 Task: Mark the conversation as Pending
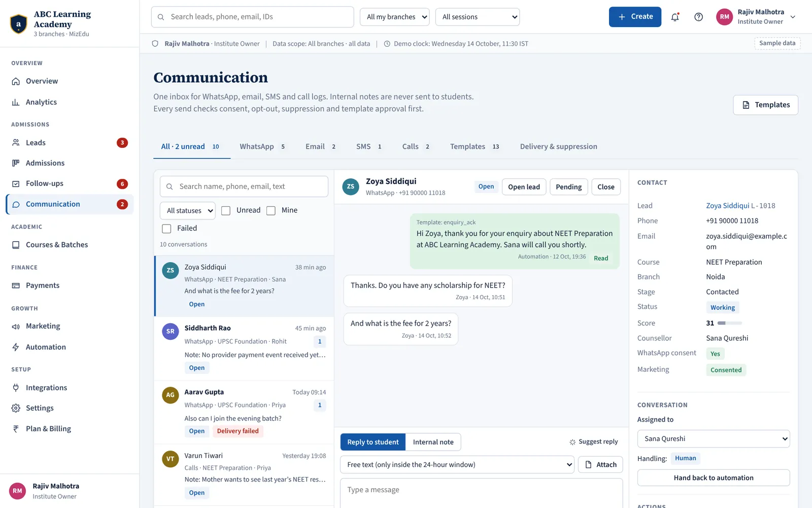coord(568,187)
